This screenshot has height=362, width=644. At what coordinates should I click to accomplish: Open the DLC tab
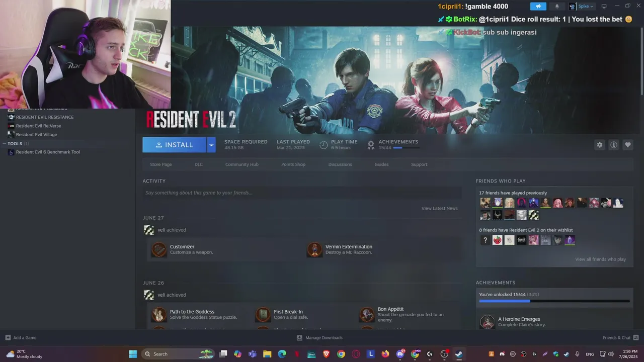(x=199, y=164)
